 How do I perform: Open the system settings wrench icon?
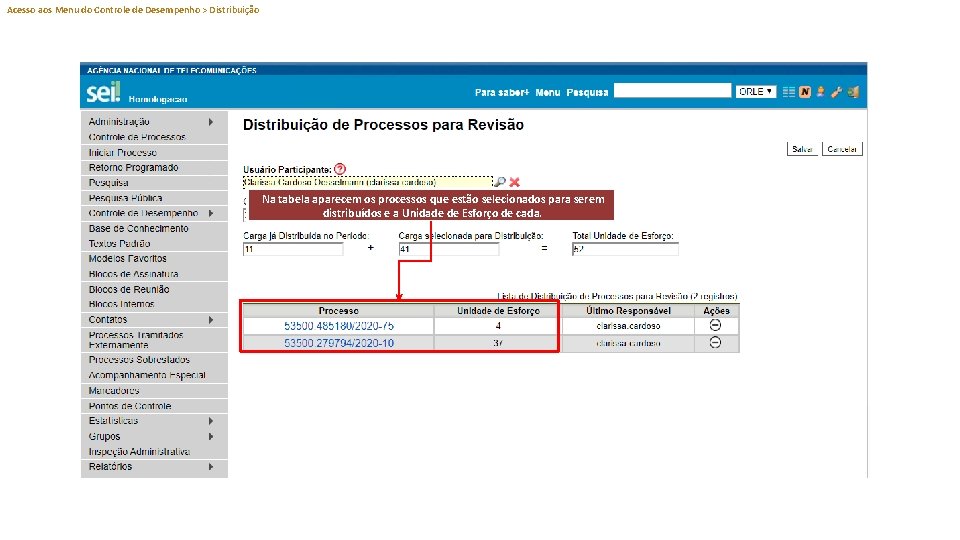(x=836, y=92)
